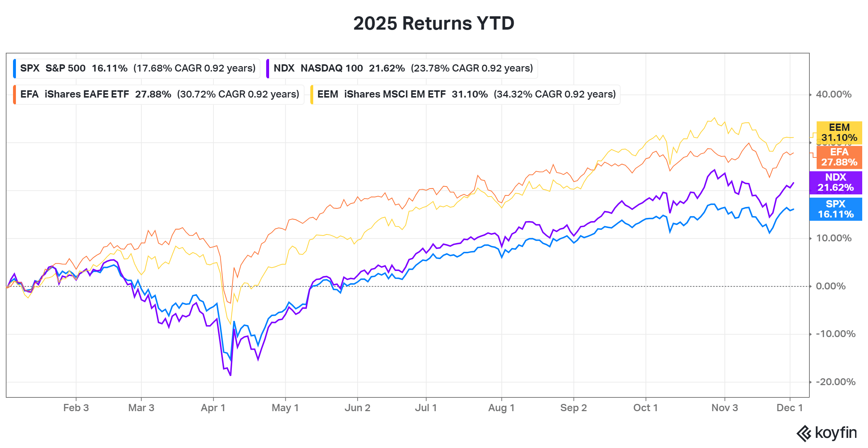This screenshot has height=448, width=868.
Task: Click the orange EFA 27.88% value tag
Action: tap(839, 157)
